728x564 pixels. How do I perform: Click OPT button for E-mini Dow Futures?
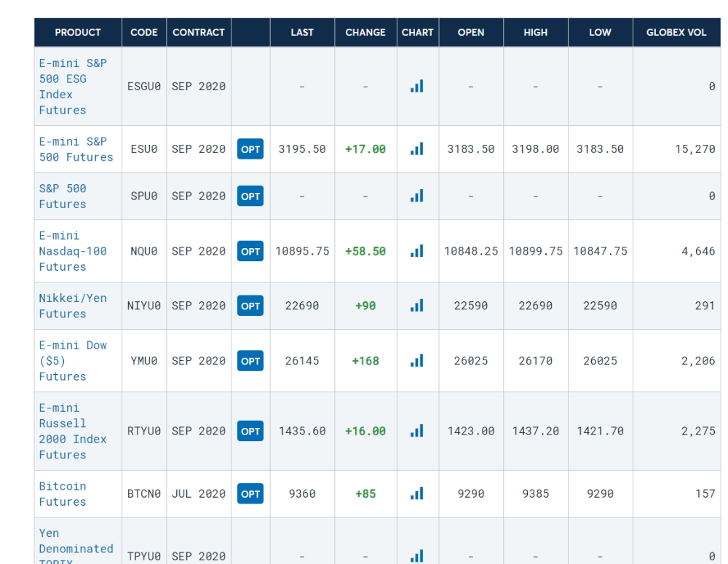(250, 361)
